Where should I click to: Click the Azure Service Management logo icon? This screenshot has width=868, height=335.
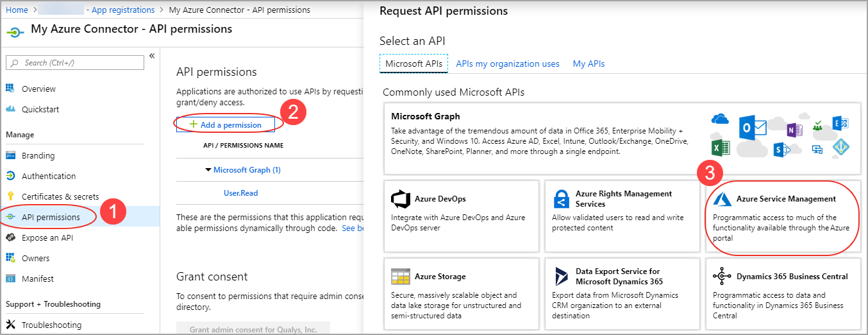click(x=722, y=199)
